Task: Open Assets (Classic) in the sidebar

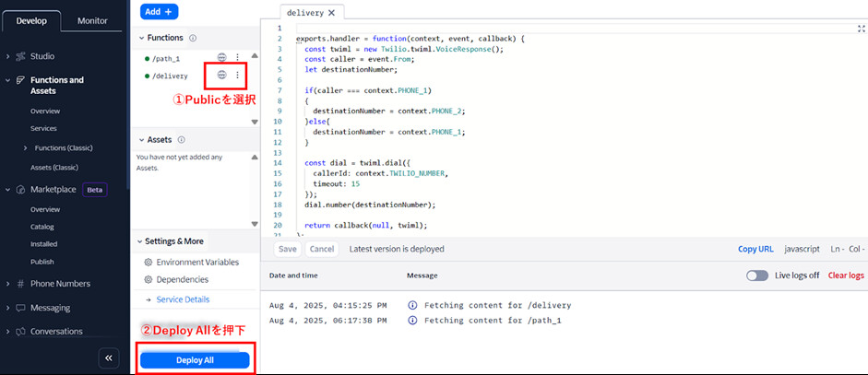Action: [54, 167]
